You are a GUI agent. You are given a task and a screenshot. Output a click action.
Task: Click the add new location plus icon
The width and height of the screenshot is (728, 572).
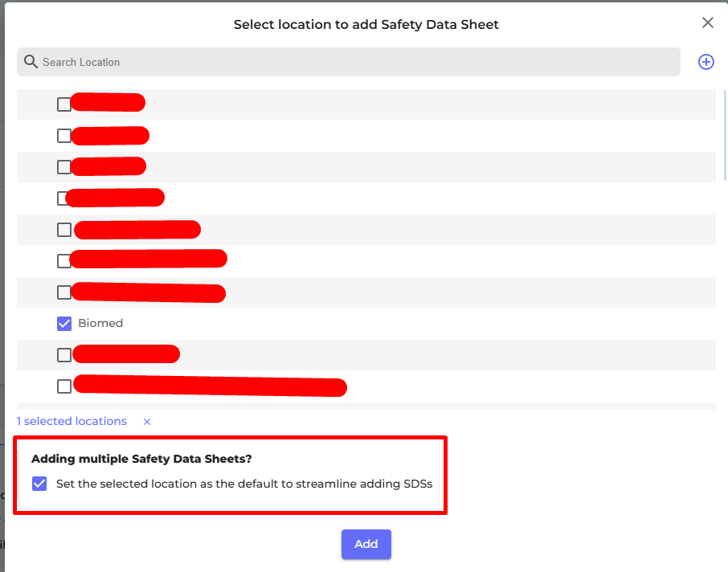click(x=706, y=62)
